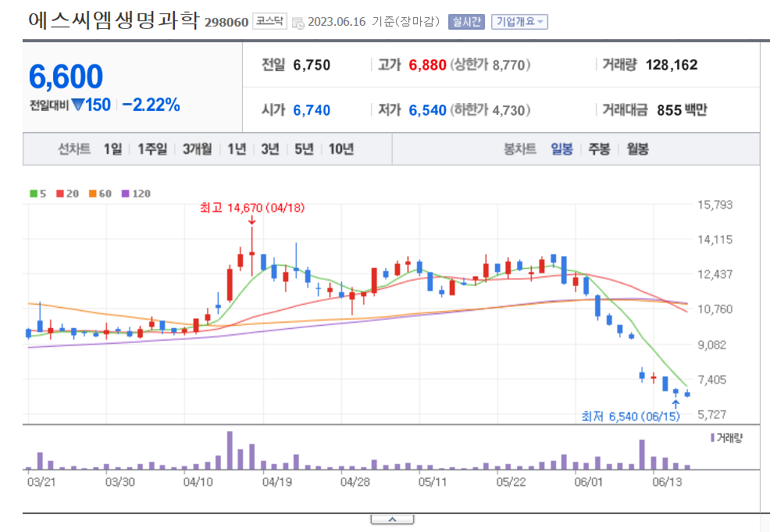Switch to the 월봉 monthly candle chart
The height and width of the screenshot is (532, 770).
pyautogui.click(x=637, y=149)
